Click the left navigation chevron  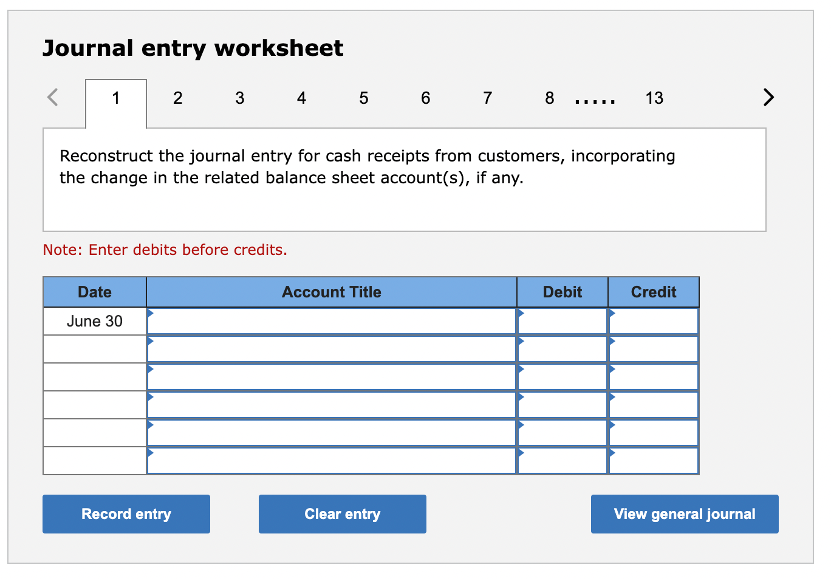tap(52, 97)
